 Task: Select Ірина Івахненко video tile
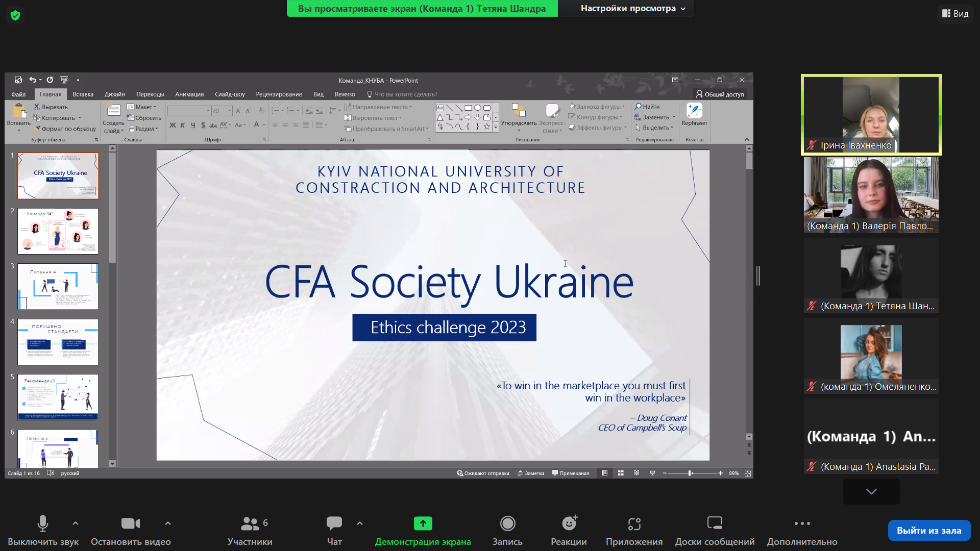pos(871,115)
